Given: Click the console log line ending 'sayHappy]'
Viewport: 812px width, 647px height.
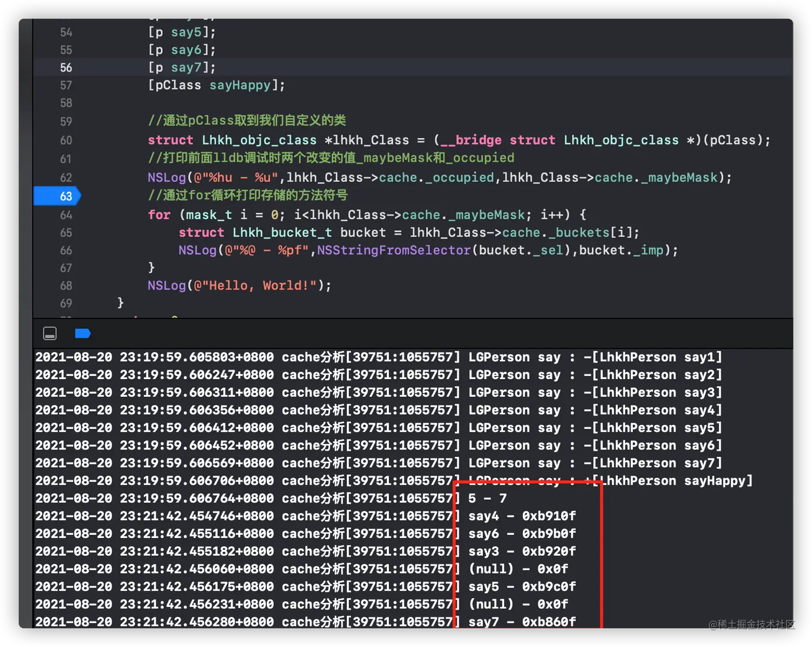Looking at the screenshot, I should pyautogui.click(x=394, y=481).
